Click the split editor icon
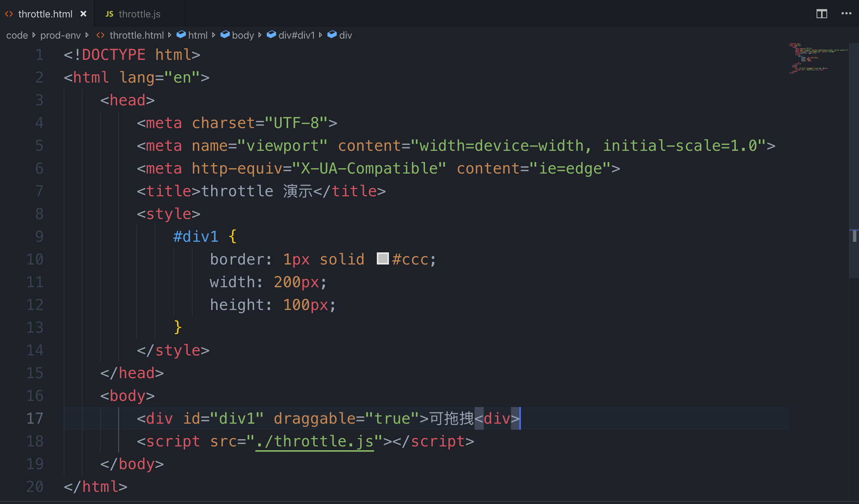This screenshot has height=504, width=859. click(x=821, y=14)
